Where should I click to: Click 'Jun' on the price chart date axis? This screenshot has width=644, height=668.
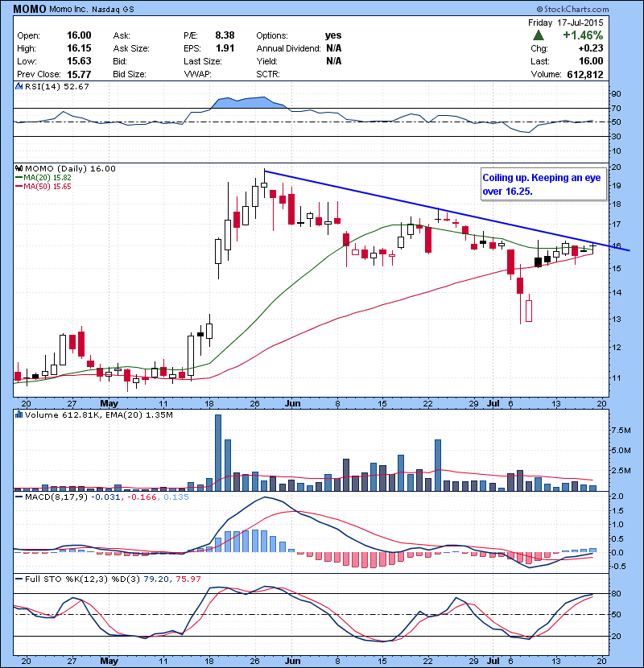(x=292, y=403)
